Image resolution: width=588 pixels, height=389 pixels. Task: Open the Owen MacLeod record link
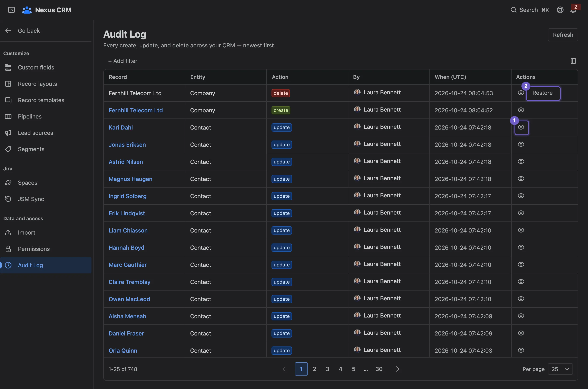[x=129, y=299]
